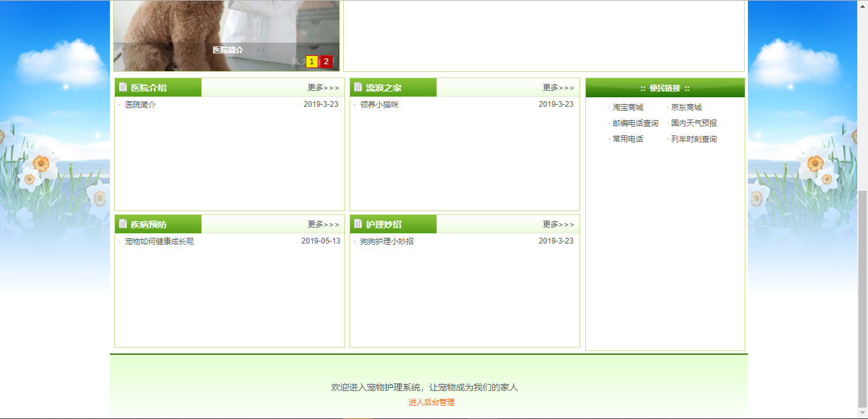Viewport: 868px width, 419px height.
Task: Open the 领养小猫咪 article
Action: [379, 105]
